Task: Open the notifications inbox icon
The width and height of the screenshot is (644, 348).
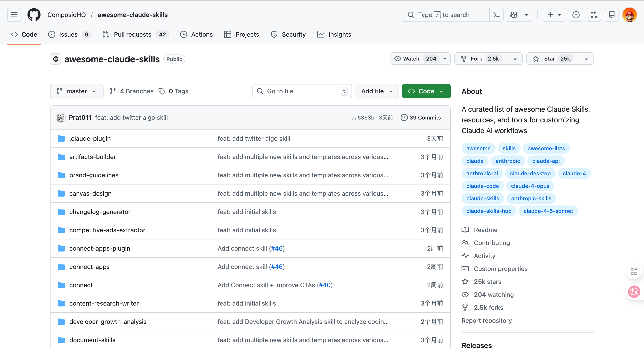Action: pos(612,15)
